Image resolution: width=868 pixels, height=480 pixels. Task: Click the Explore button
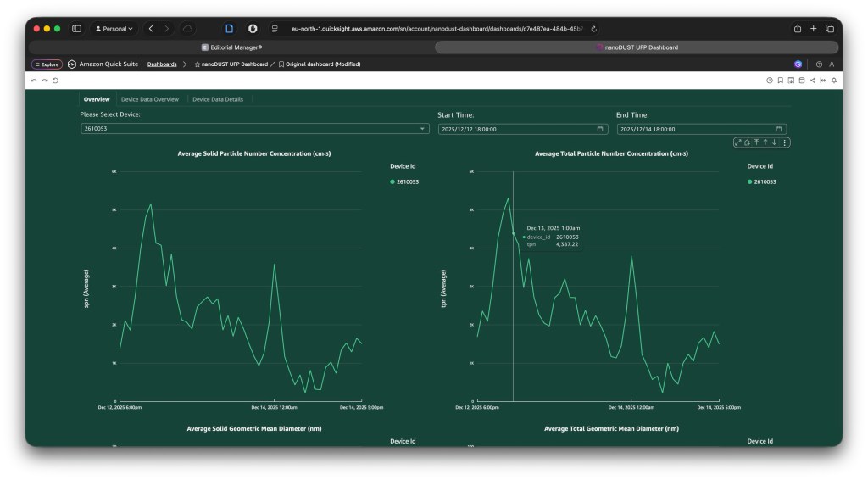47,64
